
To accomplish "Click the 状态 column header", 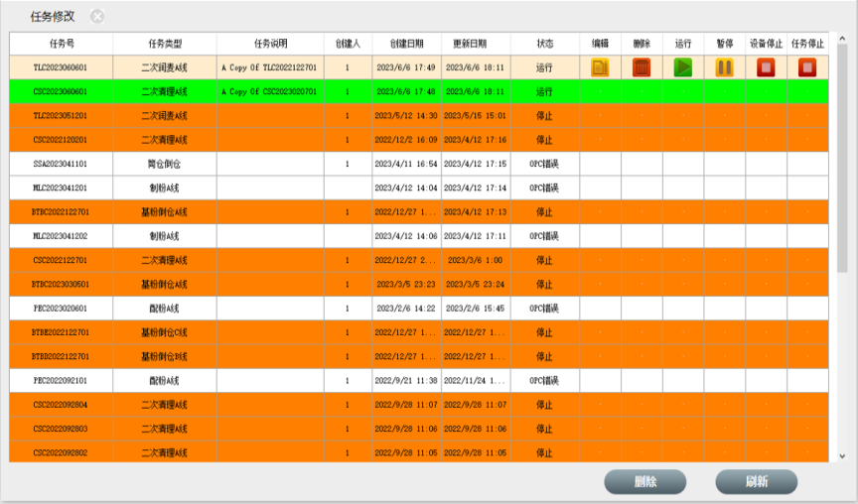I will coord(545,44).
